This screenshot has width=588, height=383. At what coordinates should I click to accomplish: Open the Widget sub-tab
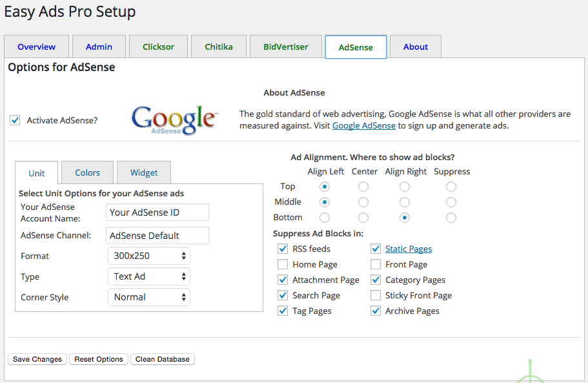point(144,172)
